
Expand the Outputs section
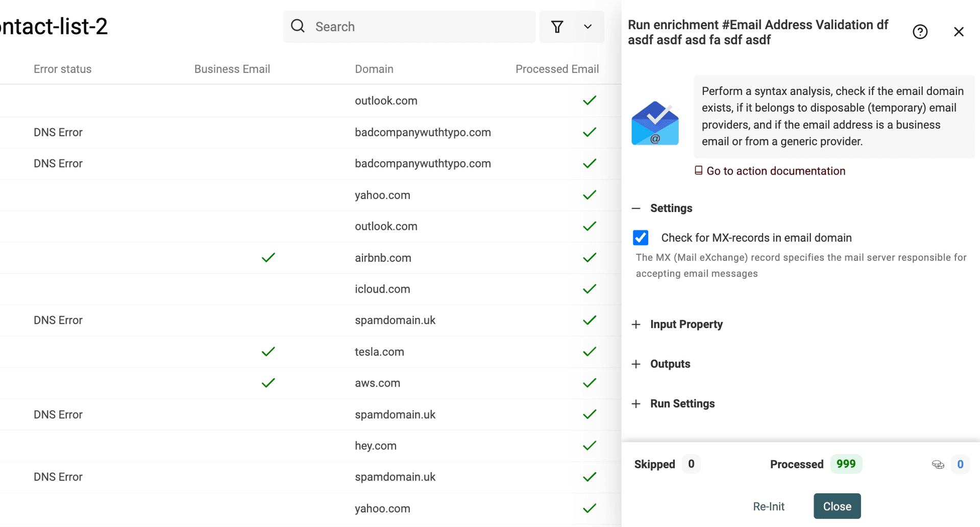pos(636,364)
